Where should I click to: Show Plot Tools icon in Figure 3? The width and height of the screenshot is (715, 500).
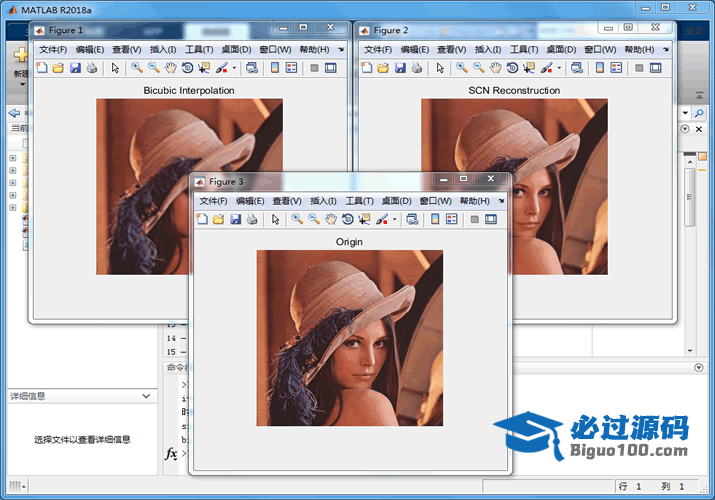(x=491, y=219)
